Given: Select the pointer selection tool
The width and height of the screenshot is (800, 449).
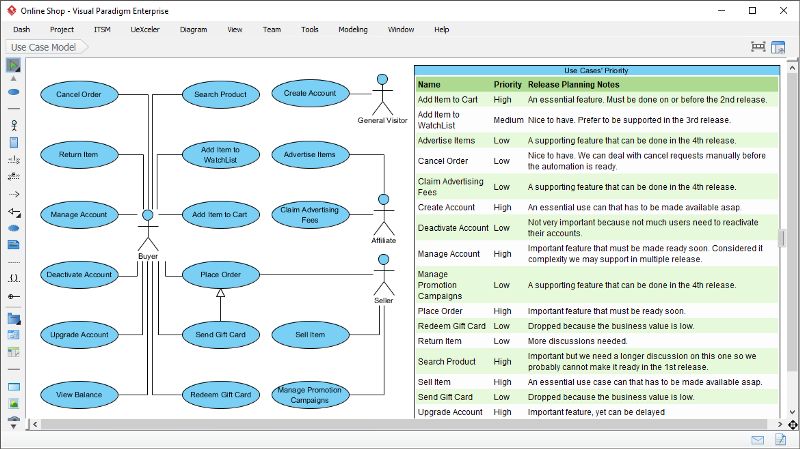Looking at the screenshot, I should click(14, 65).
